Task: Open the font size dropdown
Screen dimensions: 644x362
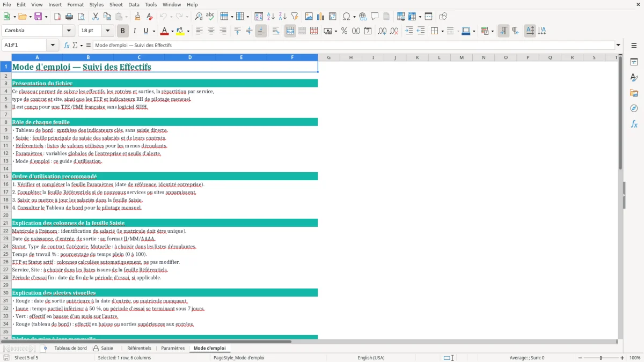Action: [x=107, y=31]
